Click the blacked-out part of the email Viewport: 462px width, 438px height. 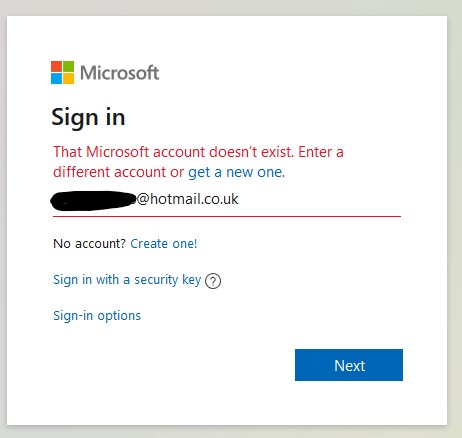[x=93, y=201]
